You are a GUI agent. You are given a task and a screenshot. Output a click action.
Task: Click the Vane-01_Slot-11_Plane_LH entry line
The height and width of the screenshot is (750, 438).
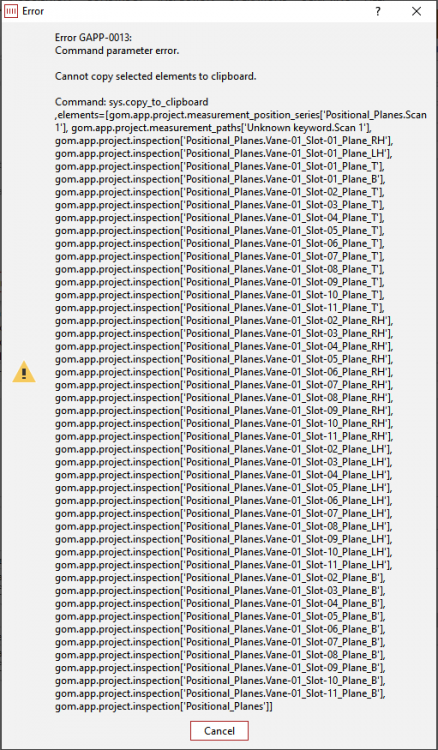coord(224,565)
